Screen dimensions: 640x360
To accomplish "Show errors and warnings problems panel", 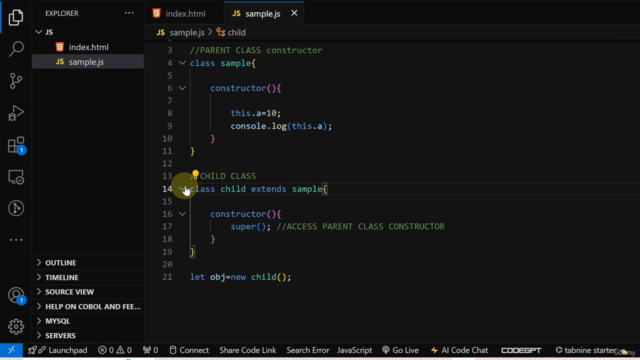I will pyautogui.click(x=115, y=350).
